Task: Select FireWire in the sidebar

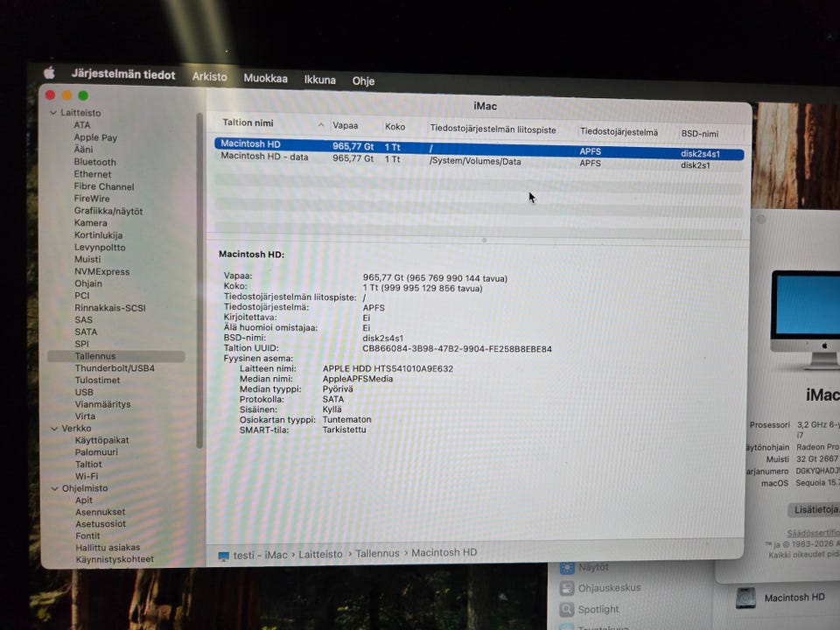Action: pos(92,199)
